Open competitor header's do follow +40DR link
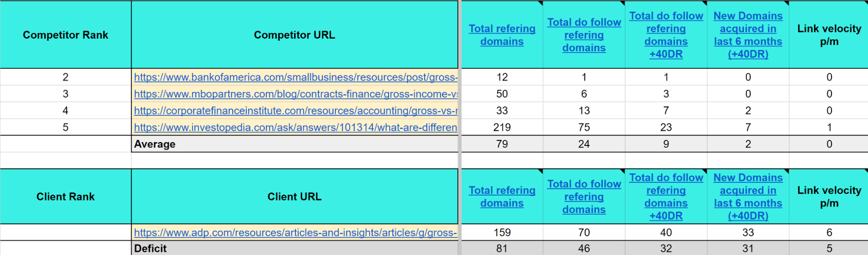Viewport: 868px width, 255px height. 666,35
